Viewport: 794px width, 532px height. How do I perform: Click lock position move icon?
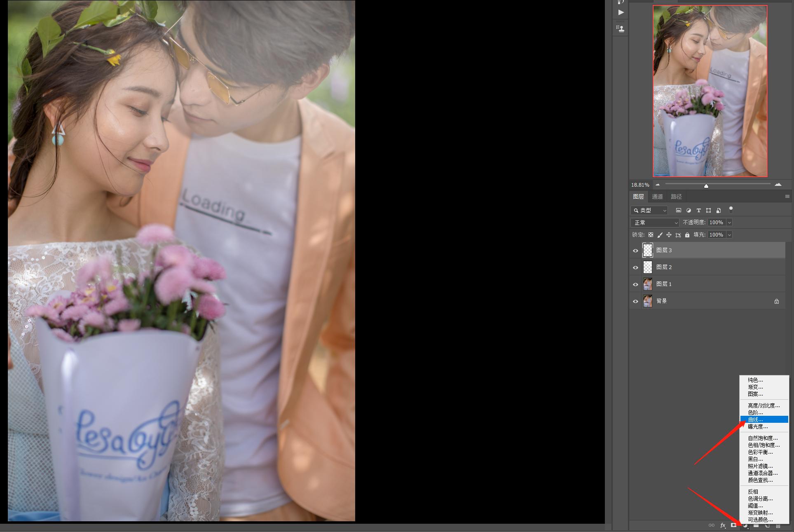669,235
